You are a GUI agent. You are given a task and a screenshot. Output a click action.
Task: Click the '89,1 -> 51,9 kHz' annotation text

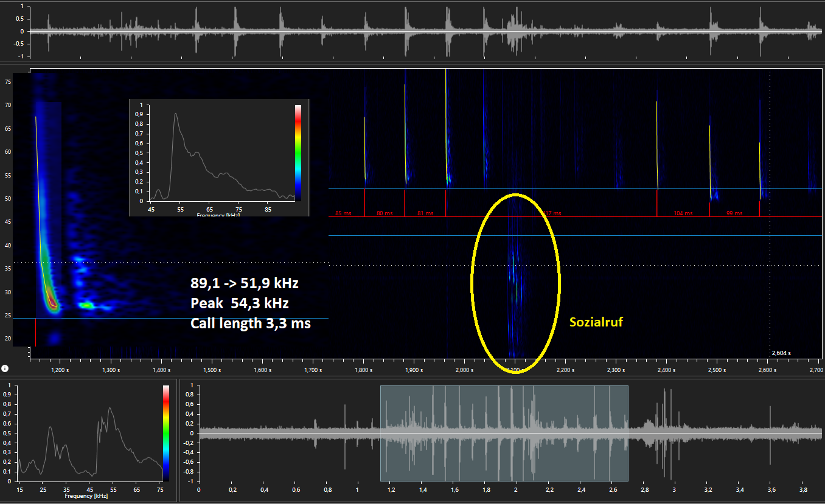click(x=244, y=283)
